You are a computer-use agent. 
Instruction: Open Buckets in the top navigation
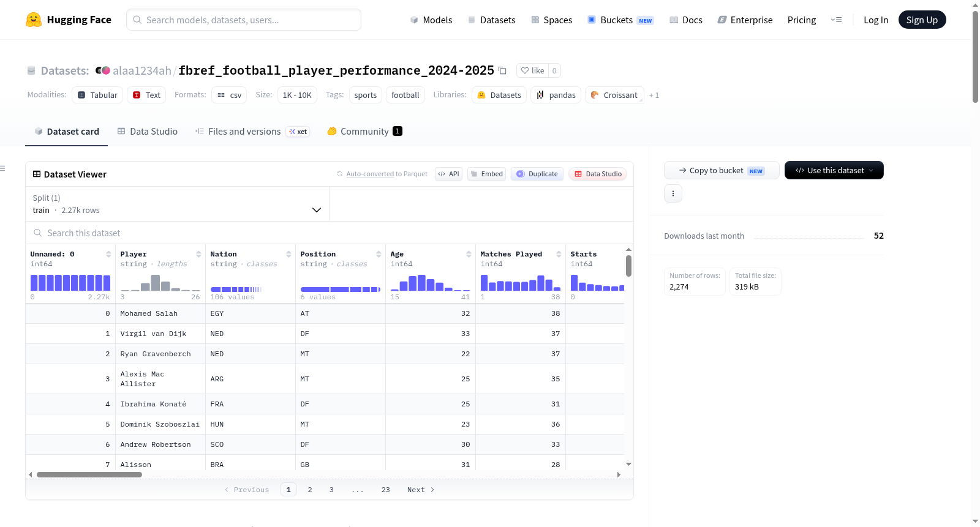[x=620, y=20]
